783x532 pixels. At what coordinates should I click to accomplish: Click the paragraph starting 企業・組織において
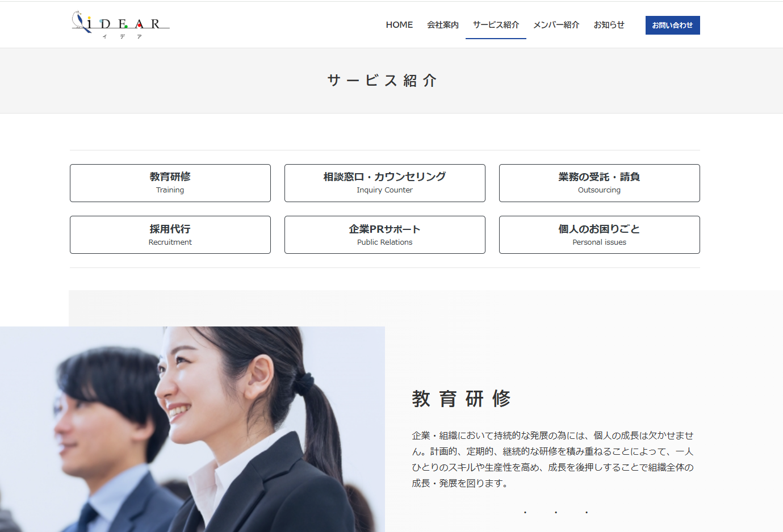tap(553, 459)
